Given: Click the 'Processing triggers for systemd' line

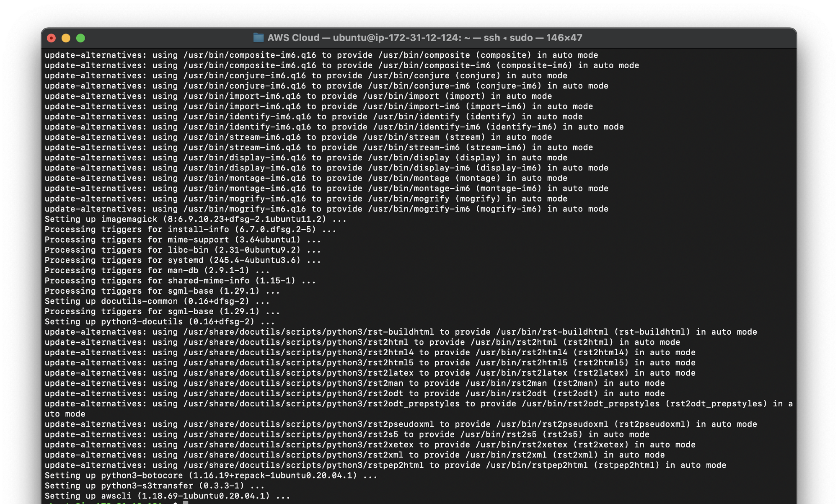Looking at the screenshot, I should pyautogui.click(x=183, y=260).
